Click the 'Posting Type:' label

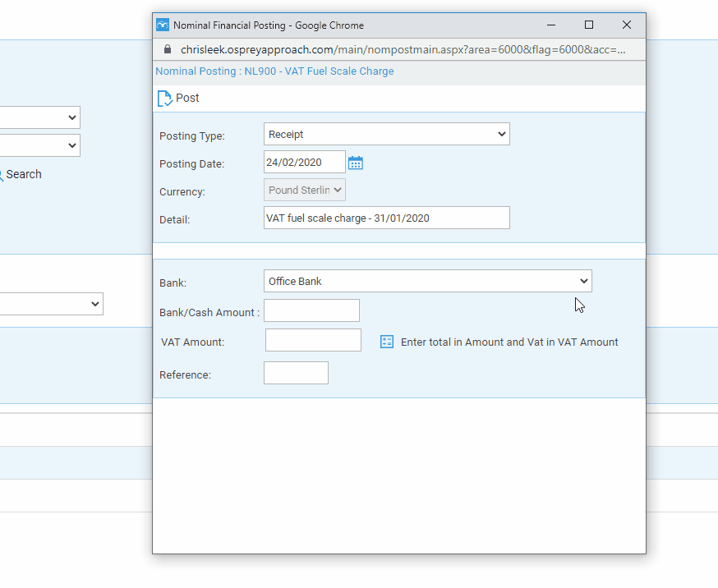192,136
